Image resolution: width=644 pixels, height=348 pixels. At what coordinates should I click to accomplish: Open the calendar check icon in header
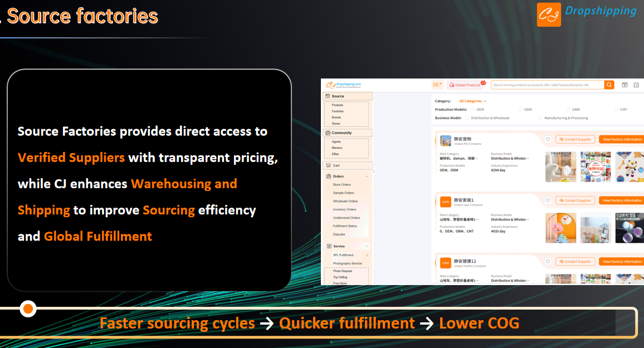[636, 85]
